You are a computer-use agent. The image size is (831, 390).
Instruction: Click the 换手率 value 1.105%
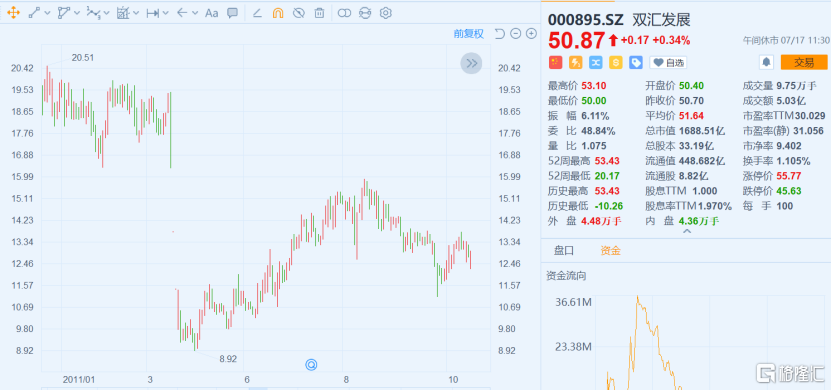793,161
